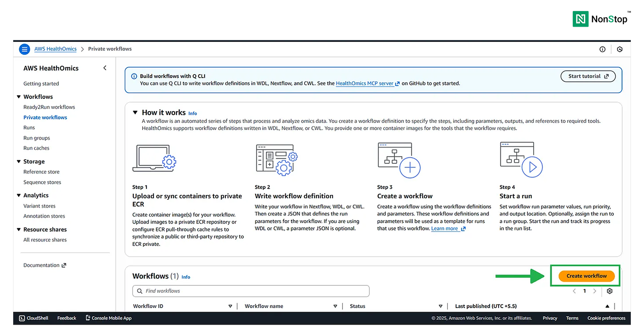This screenshot has width=644, height=336.
Task: Open the Learn more link in Step 3
Action: coord(448,229)
